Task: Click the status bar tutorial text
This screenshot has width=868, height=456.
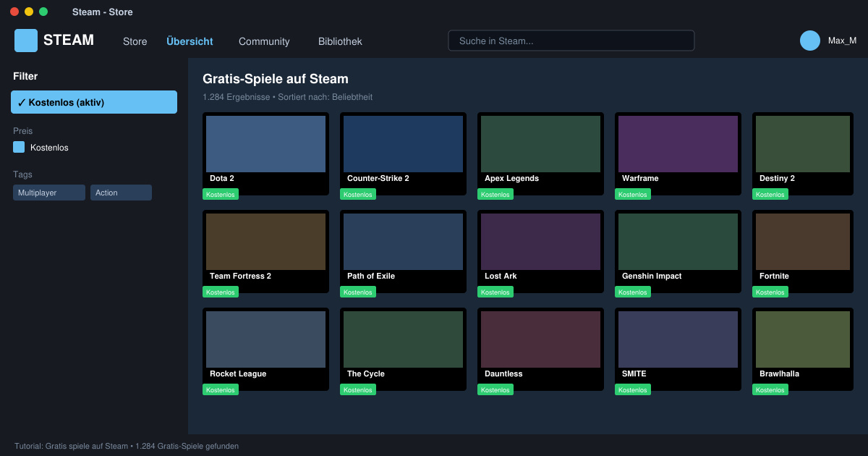Action: (127, 446)
